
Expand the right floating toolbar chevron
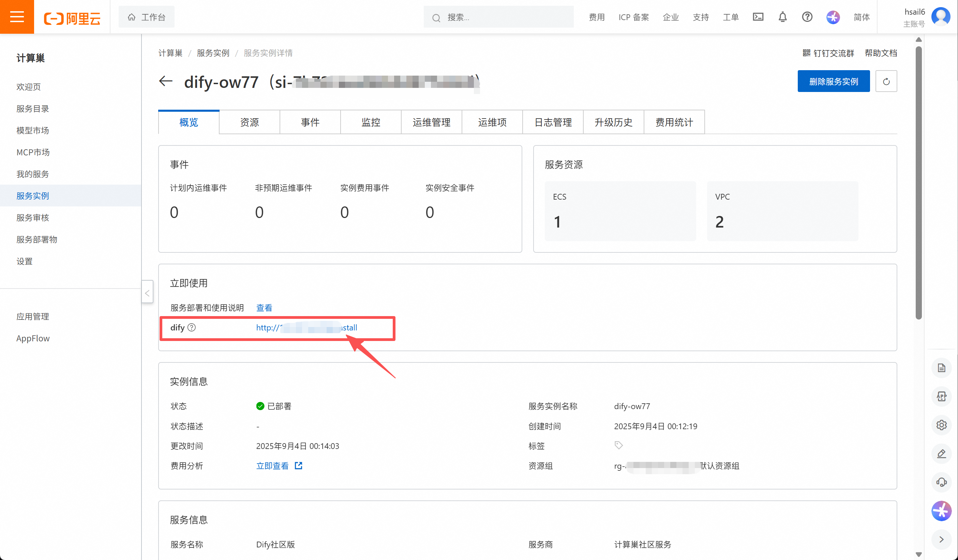[941, 539]
